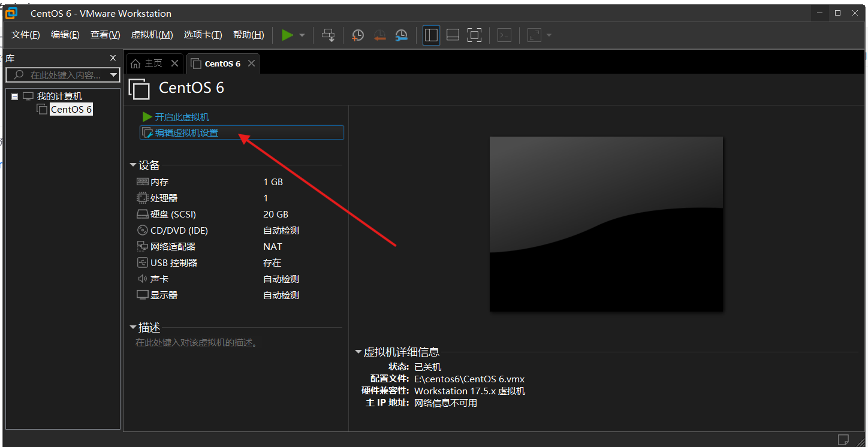This screenshot has height=447, width=868.
Task: Open the library search filter dropdown arrow
Action: 114,75
